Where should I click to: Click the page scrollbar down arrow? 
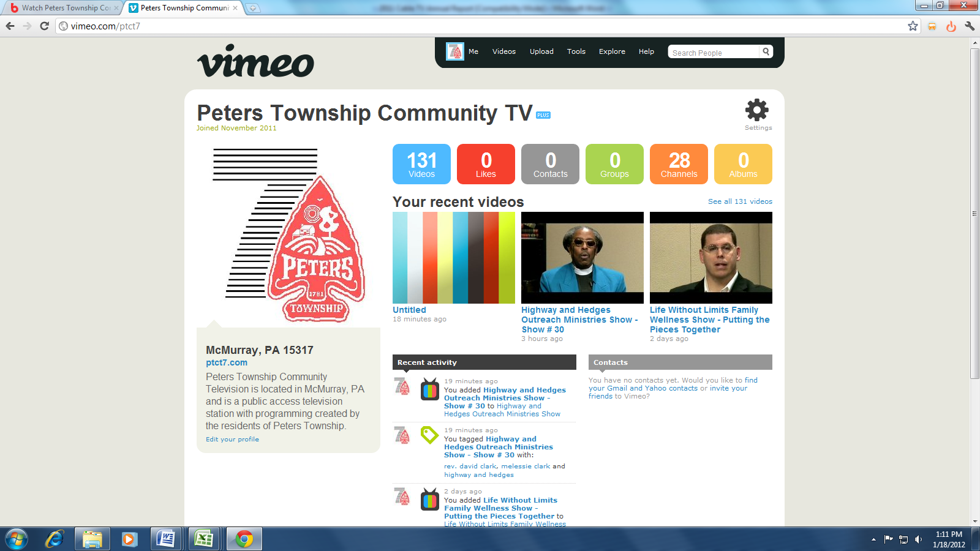[975, 521]
